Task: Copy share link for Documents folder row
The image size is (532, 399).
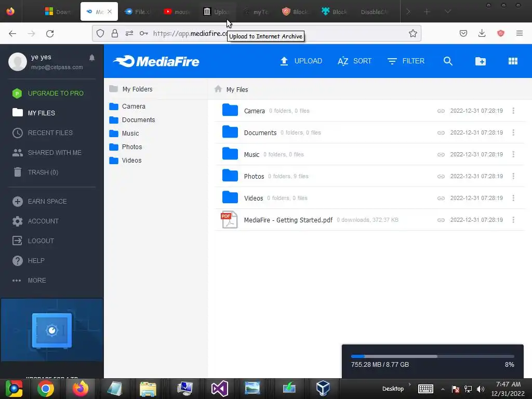Action: coord(441,132)
